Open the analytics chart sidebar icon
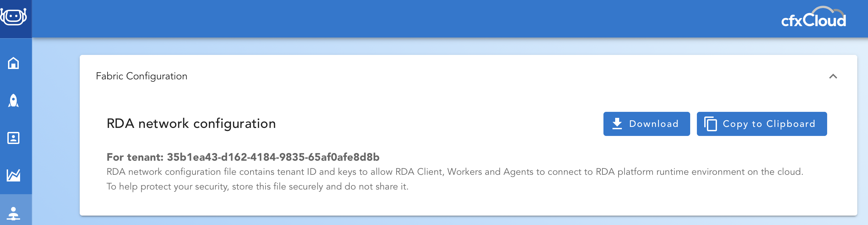This screenshot has width=868, height=225. (x=13, y=175)
